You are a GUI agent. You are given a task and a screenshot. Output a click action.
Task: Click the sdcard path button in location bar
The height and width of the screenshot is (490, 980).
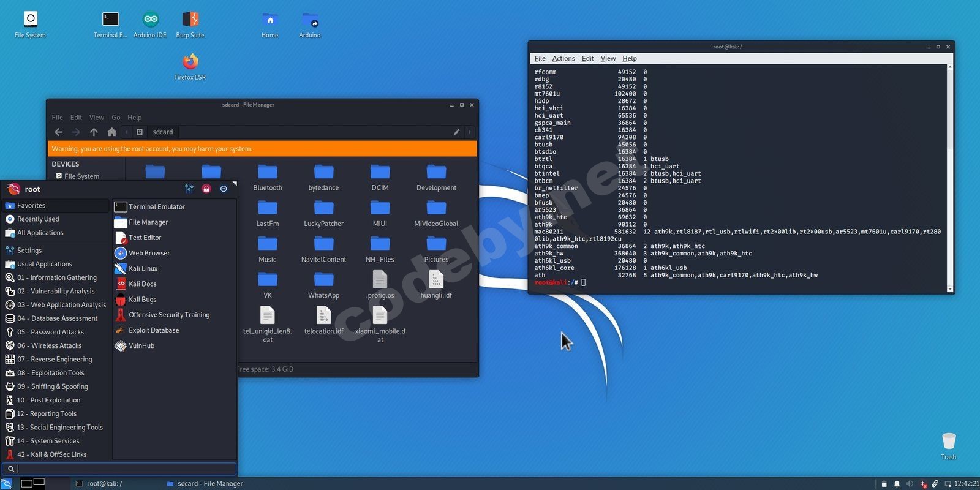[x=162, y=132]
